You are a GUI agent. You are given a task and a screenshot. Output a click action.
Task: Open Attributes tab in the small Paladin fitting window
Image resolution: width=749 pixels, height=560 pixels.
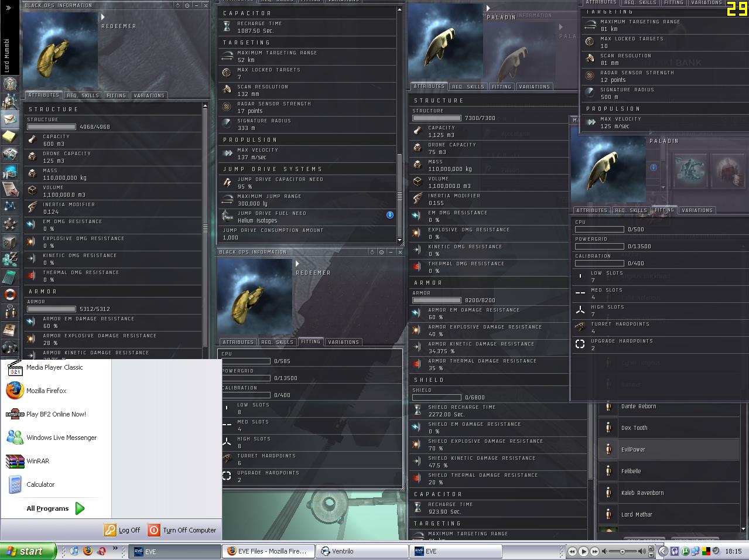591,210
